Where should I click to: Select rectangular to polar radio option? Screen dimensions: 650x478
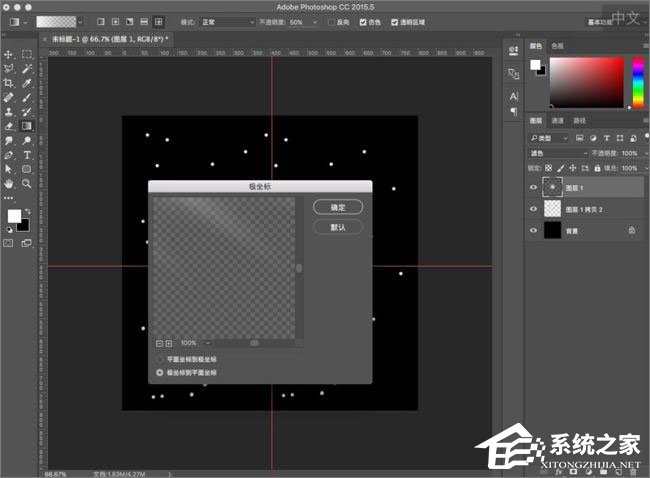click(159, 359)
